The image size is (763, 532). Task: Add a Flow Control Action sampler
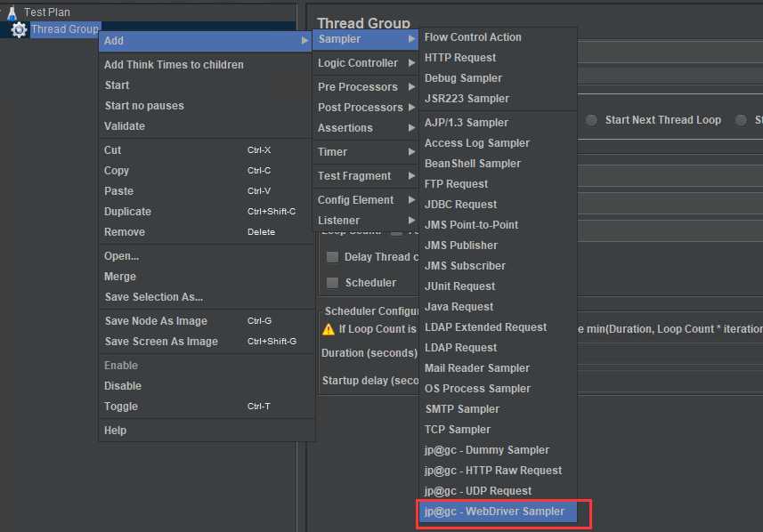[499, 37]
